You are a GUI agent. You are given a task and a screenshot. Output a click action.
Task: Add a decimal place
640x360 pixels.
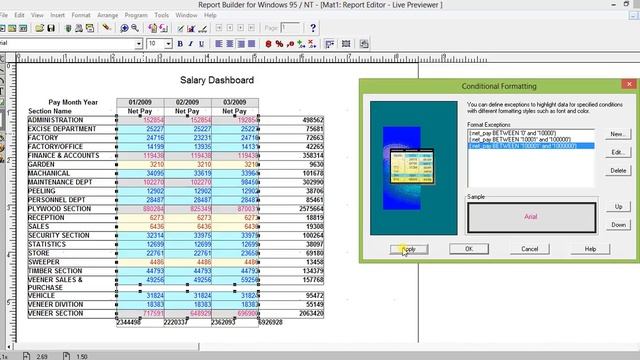click(x=301, y=44)
